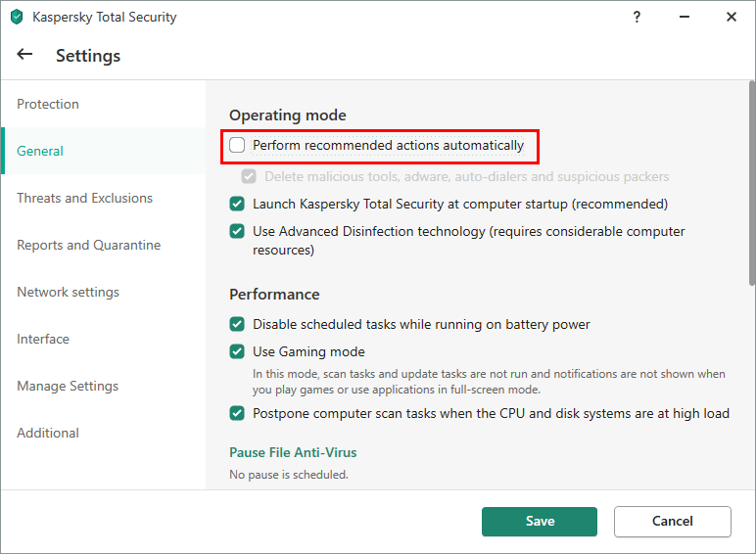Open Reports and Quarantine settings

click(89, 246)
